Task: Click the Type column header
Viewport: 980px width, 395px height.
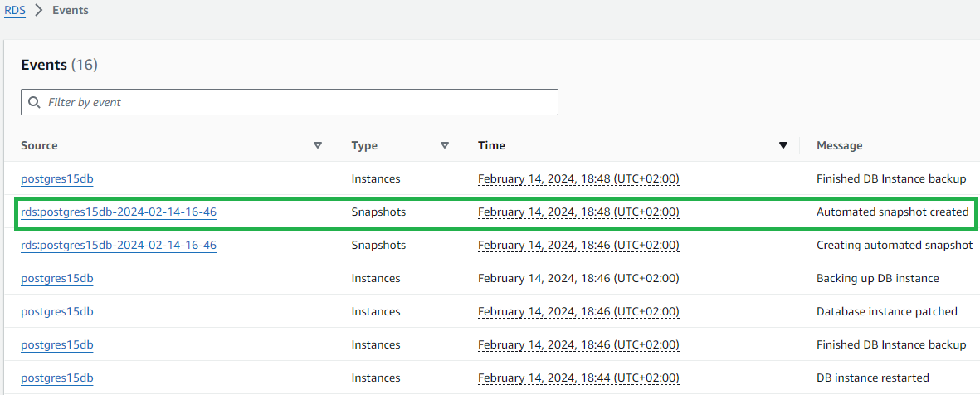Action: point(364,145)
